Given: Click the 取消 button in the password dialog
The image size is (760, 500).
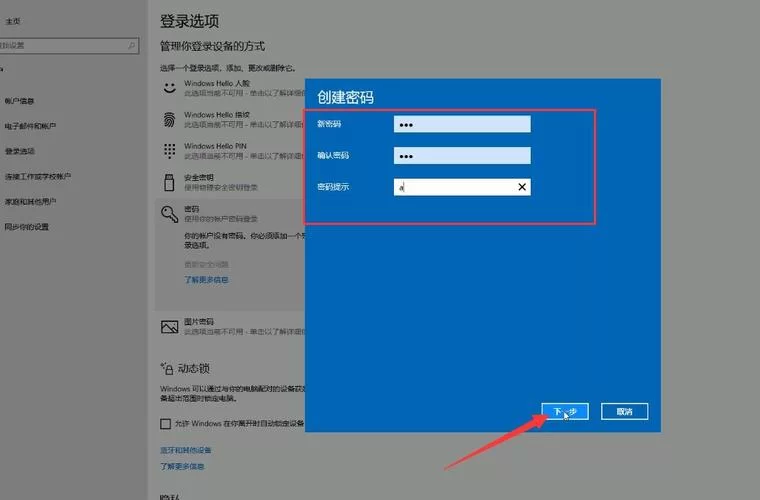Looking at the screenshot, I should [624, 411].
